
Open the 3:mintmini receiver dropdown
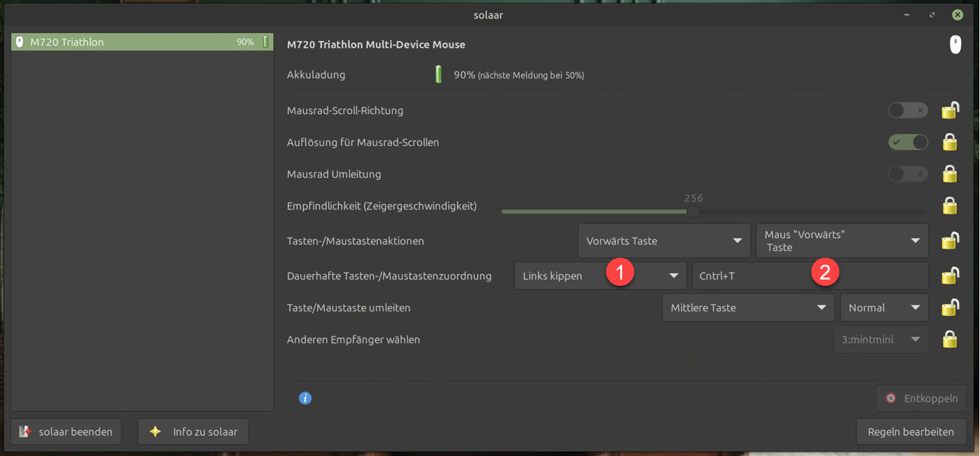click(881, 340)
